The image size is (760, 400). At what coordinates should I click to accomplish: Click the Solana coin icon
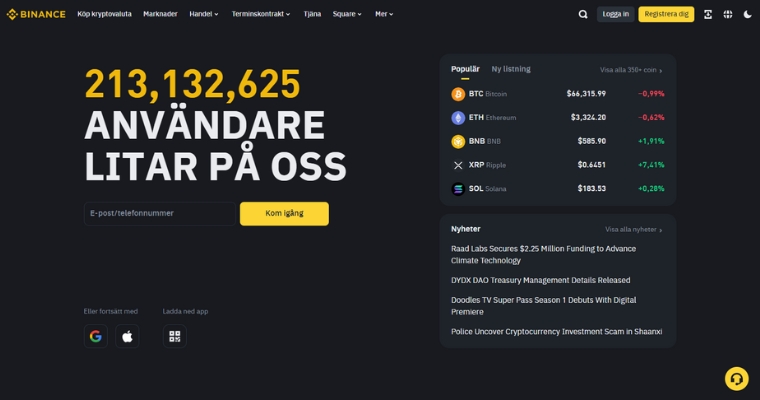click(458, 189)
